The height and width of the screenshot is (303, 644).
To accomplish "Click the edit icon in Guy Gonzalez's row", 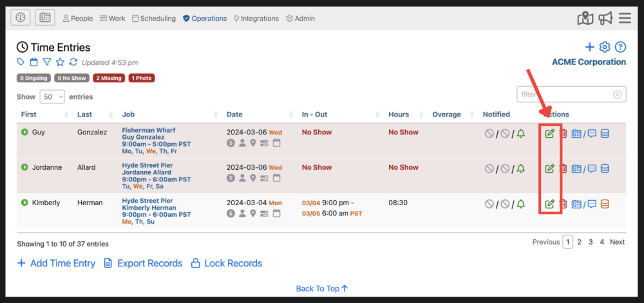I will (x=549, y=134).
